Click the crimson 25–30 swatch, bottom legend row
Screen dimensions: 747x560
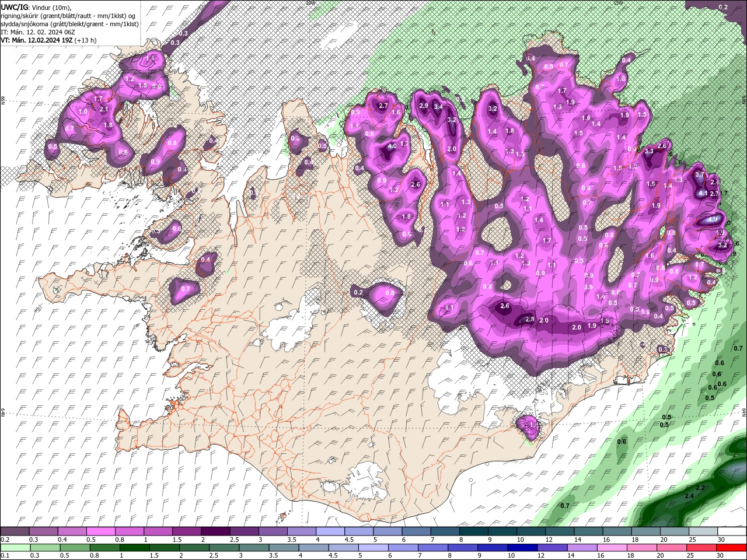(702, 548)
